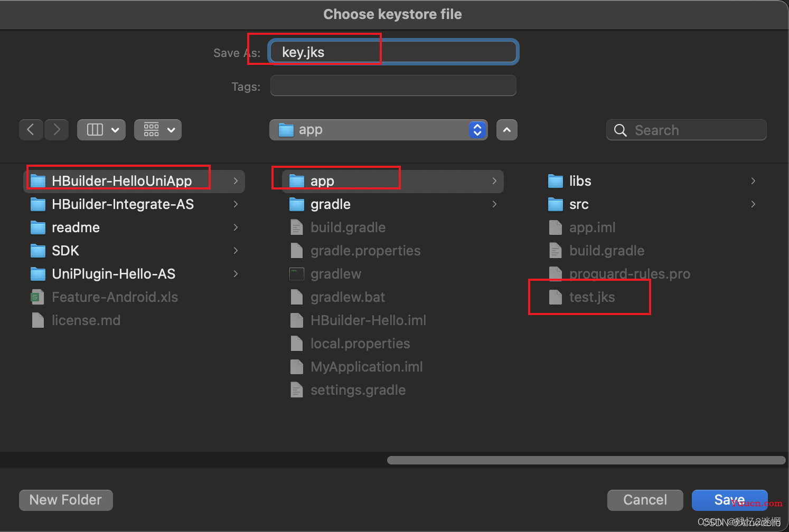Expand HBuilder-Integrate-AS via its chevron
Screen dimensions: 789x532
click(x=236, y=204)
